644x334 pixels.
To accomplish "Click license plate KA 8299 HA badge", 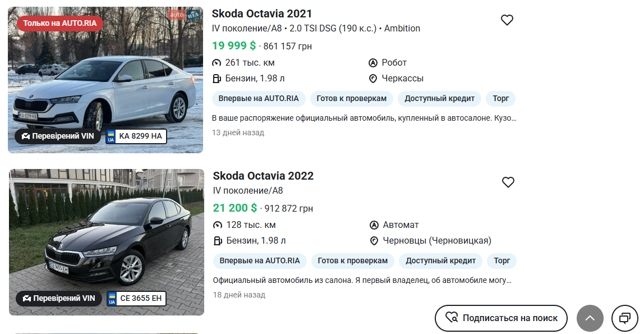I will click(x=136, y=136).
